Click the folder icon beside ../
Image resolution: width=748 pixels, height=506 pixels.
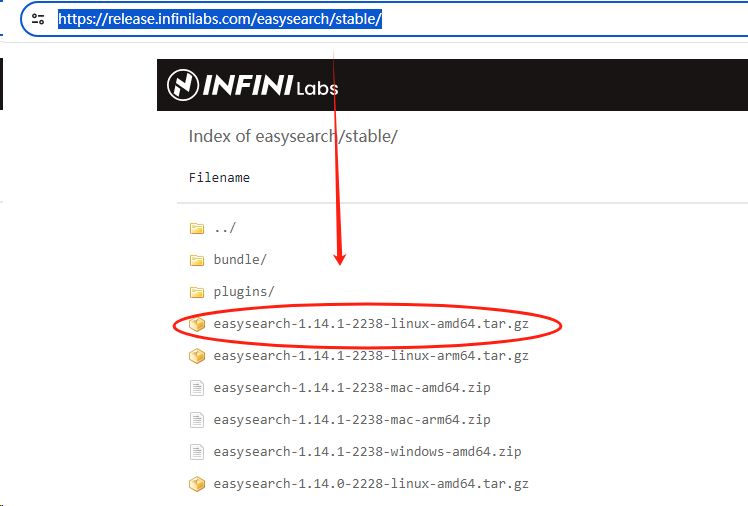point(197,228)
